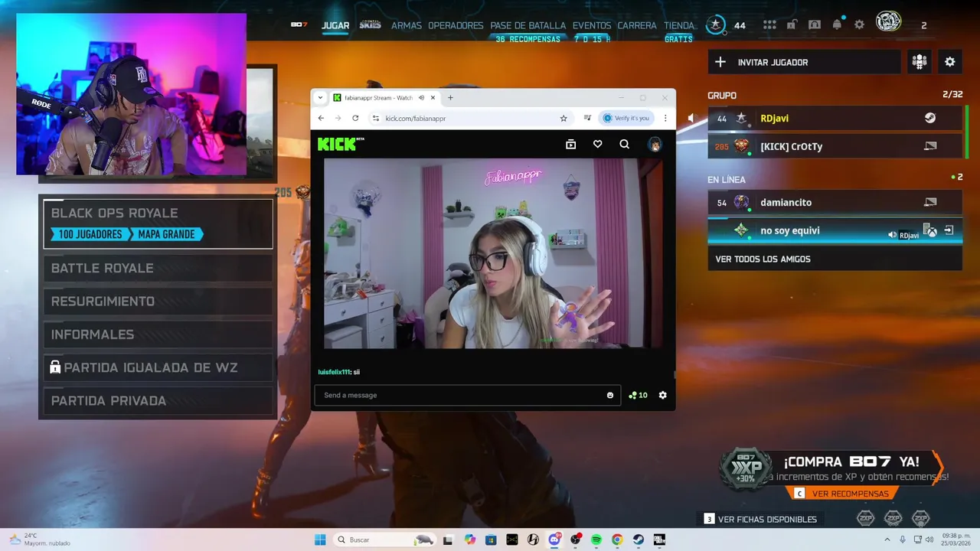This screenshot has width=980, height=551.
Task: Open the Kick browse videos icon
Action: pos(570,144)
